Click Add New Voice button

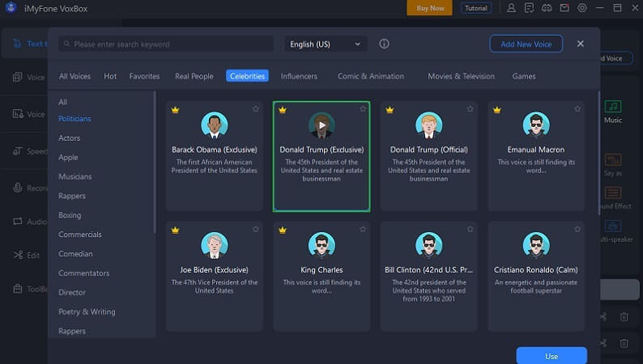526,44
